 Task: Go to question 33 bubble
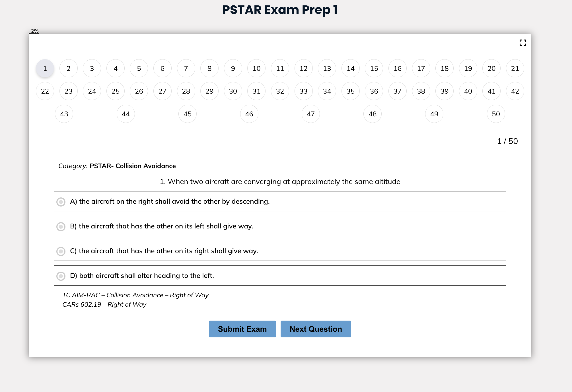pos(303,91)
